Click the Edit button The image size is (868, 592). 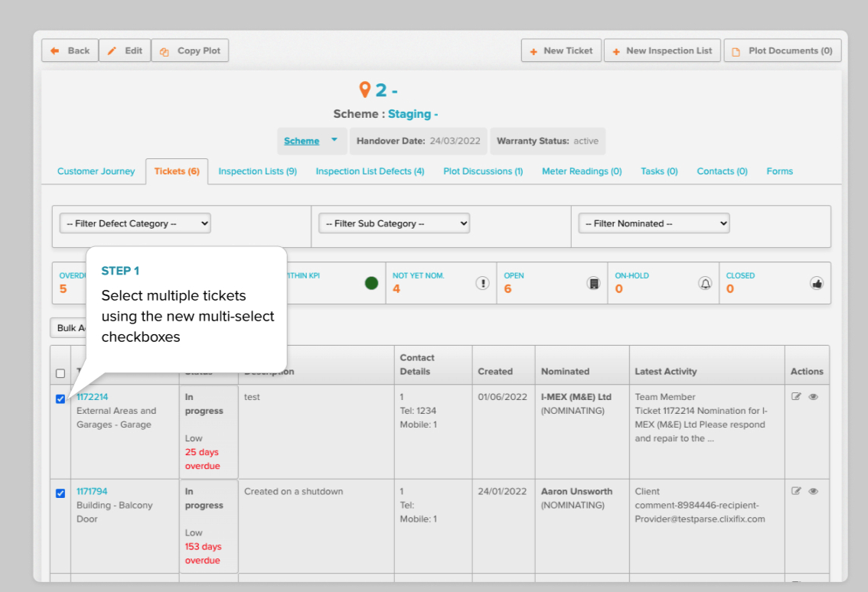point(125,50)
